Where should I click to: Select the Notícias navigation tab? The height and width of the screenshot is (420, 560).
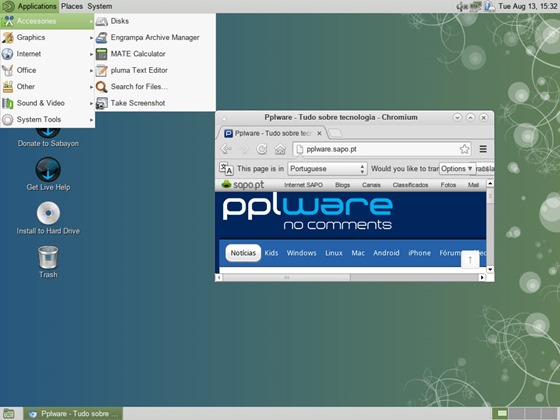click(243, 253)
